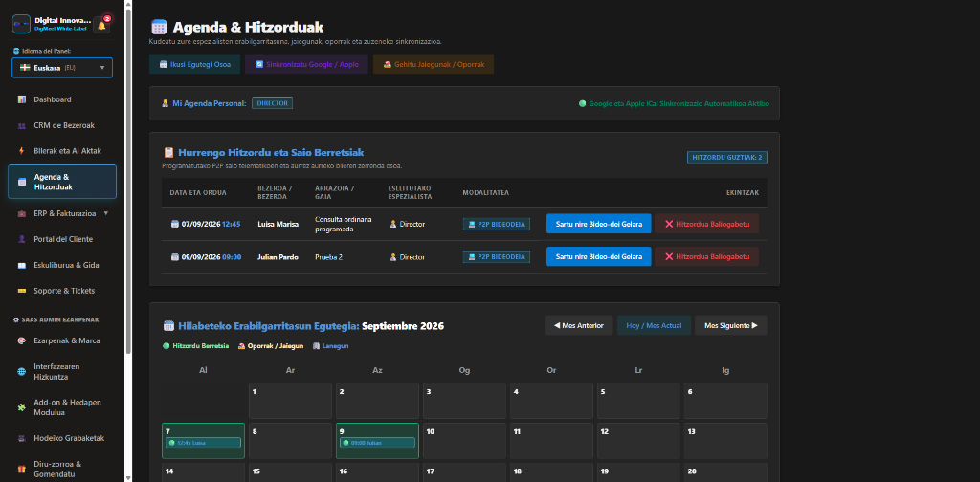Click the Diru-zorroa & Gomendatu gift icon
Viewport: 980px width, 482px height.
click(x=22, y=469)
